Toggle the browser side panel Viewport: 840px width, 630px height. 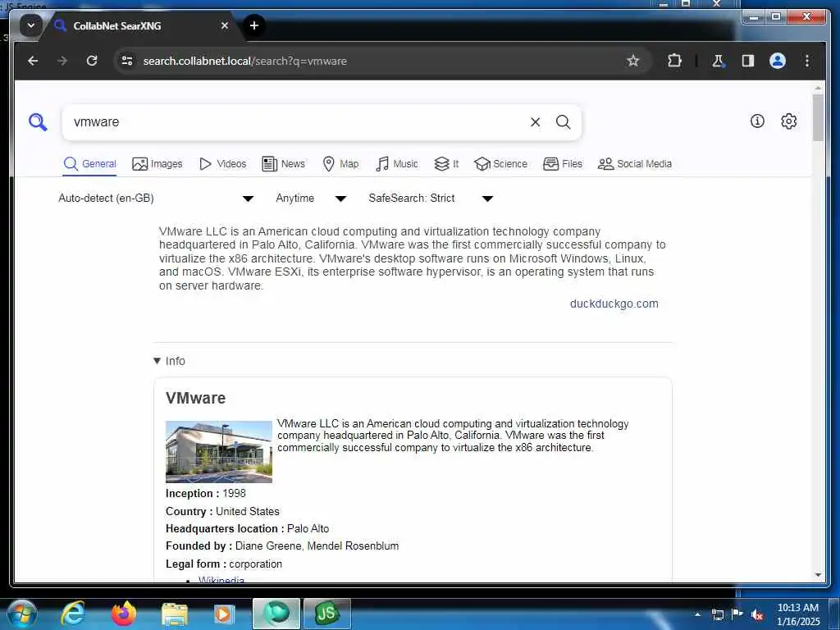[x=748, y=61]
